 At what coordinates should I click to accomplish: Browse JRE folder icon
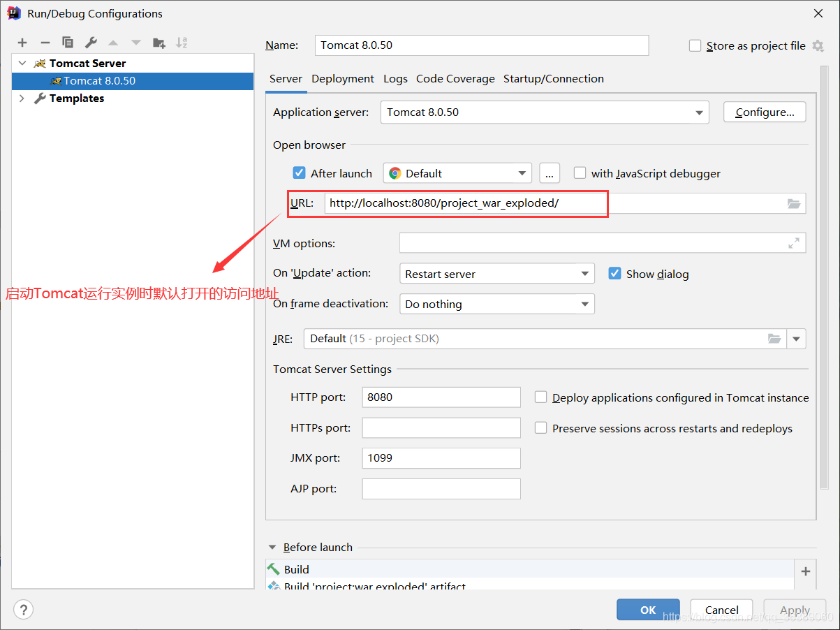point(774,339)
